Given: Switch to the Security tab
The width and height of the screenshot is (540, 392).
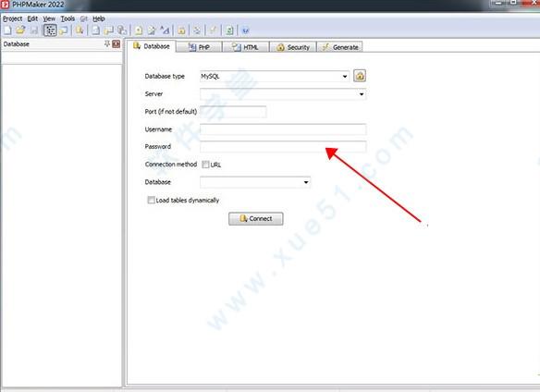Looking at the screenshot, I should [x=293, y=47].
